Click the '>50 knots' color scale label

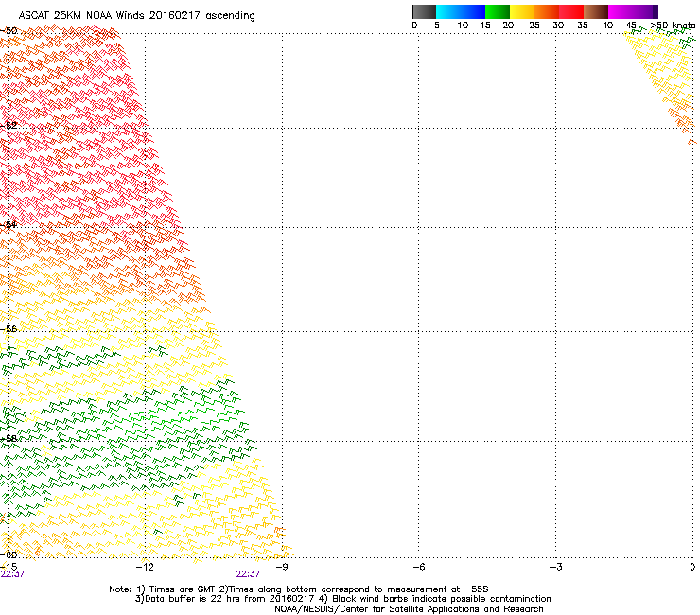tap(673, 26)
